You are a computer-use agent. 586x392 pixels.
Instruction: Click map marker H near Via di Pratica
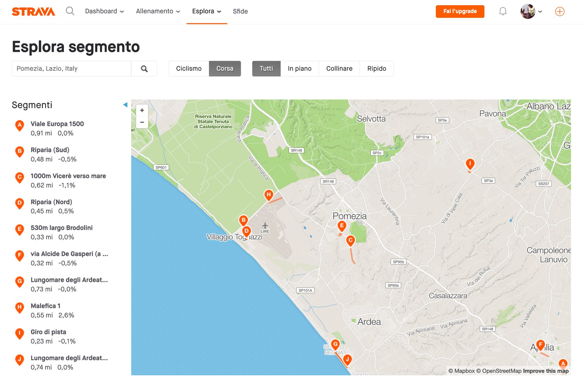pos(269,195)
